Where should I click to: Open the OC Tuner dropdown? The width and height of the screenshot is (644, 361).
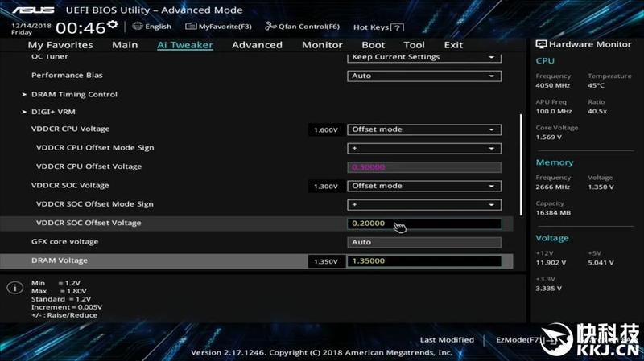(424, 57)
